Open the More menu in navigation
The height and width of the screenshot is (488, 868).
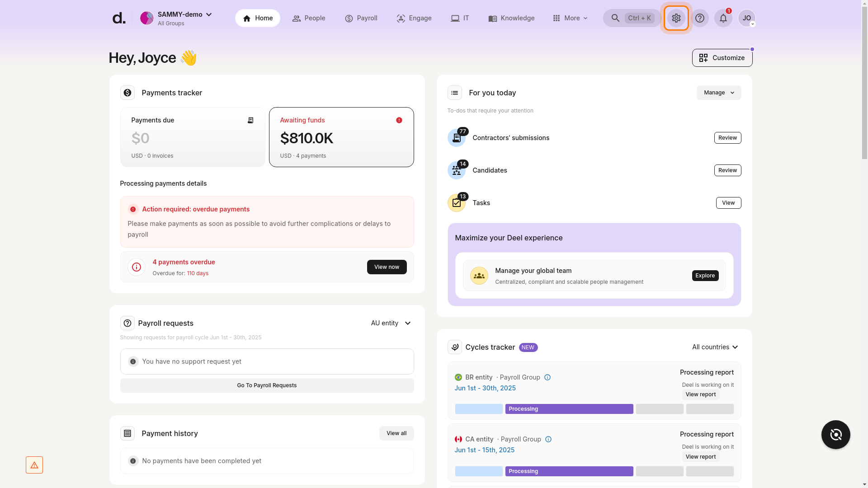pos(570,18)
